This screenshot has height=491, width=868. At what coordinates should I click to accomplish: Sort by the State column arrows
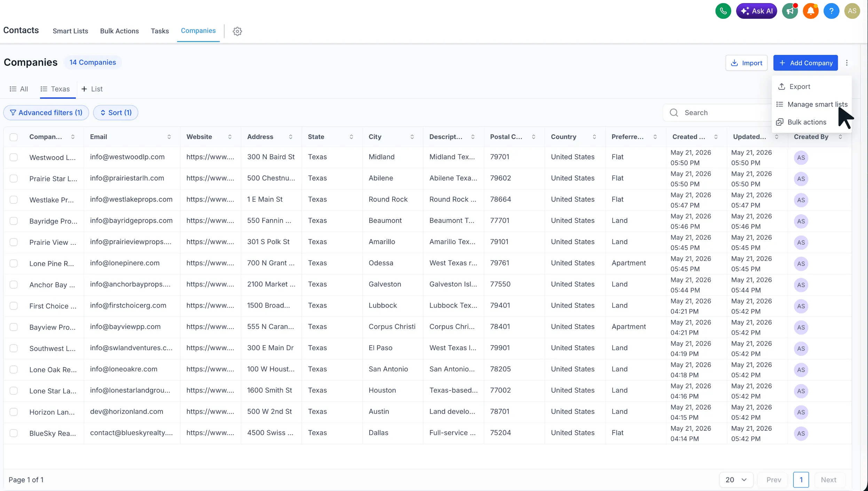(351, 137)
